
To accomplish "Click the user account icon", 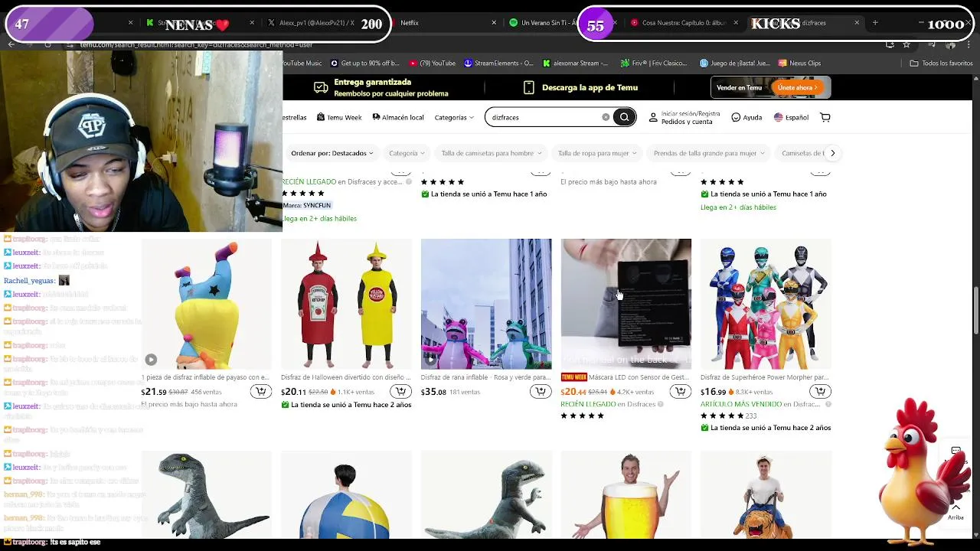I will 653,117.
